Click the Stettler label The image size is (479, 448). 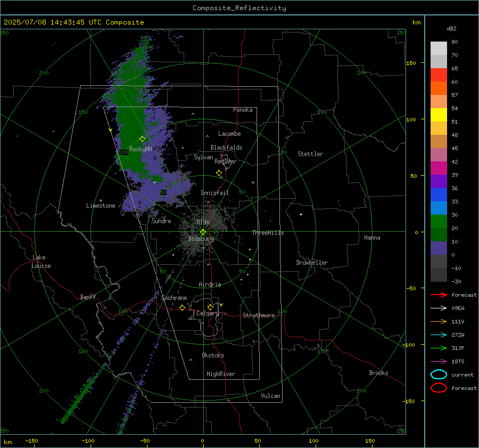click(310, 154)
